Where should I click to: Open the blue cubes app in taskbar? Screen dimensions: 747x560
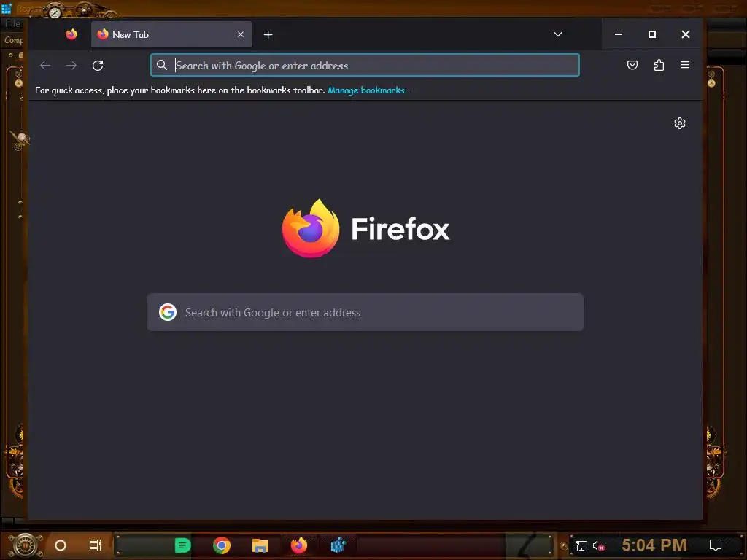(338, 545)
